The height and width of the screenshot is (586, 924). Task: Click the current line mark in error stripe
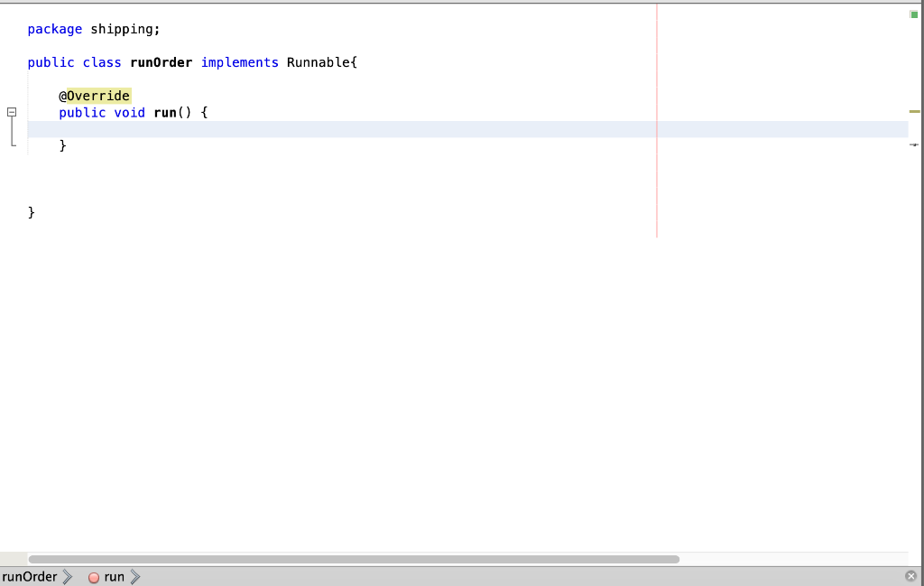pos(914,144)
